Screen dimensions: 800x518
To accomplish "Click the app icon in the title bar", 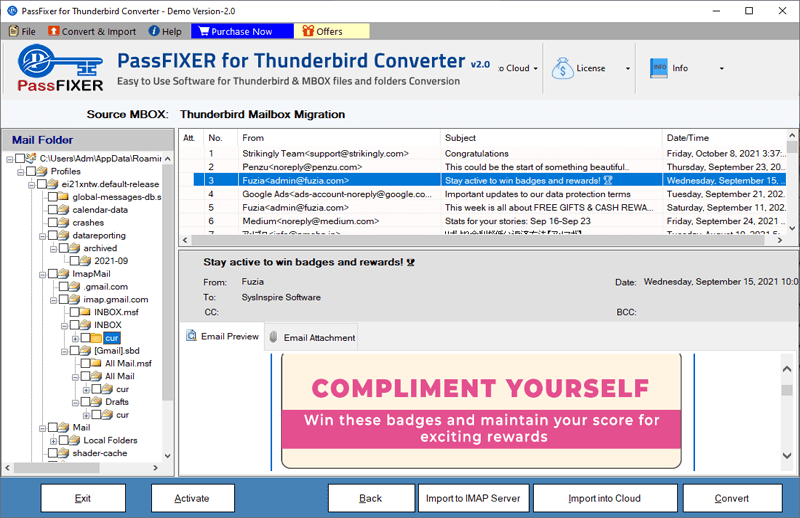I will [x=12, y=11].
